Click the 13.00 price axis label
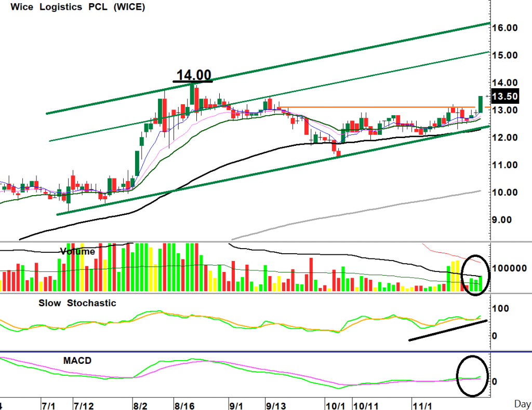This screenshot has height=410, width=532. [505, 110]
